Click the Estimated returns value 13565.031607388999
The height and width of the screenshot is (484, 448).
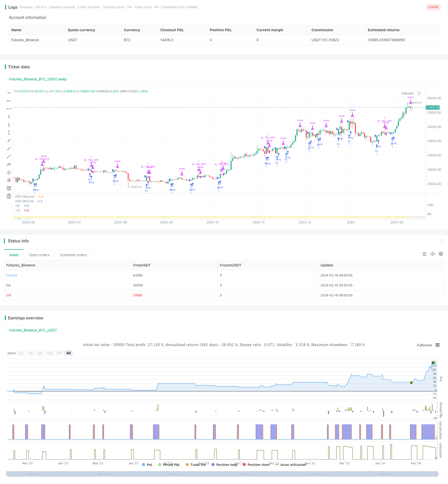pyautogui.click(x=386, y=40)
